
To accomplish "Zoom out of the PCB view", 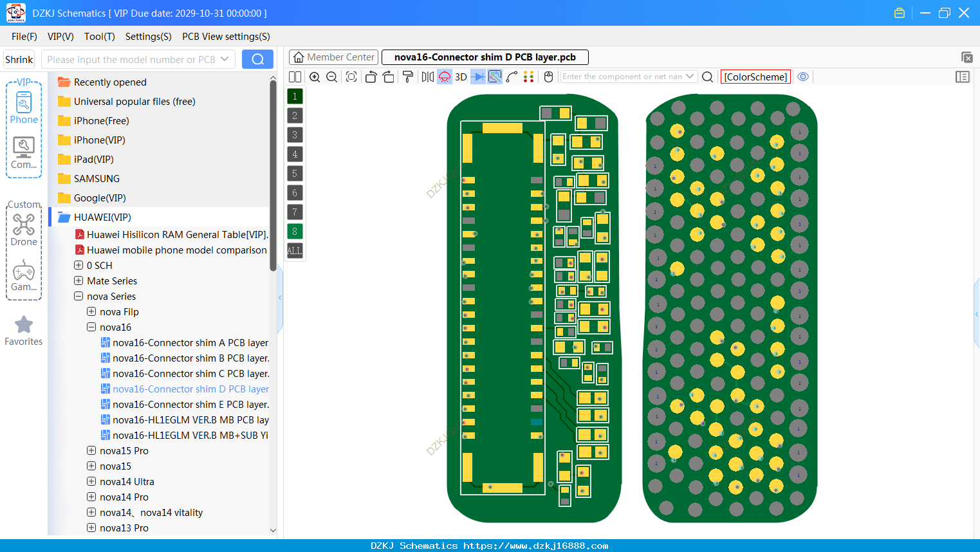I will coord(332,77).
